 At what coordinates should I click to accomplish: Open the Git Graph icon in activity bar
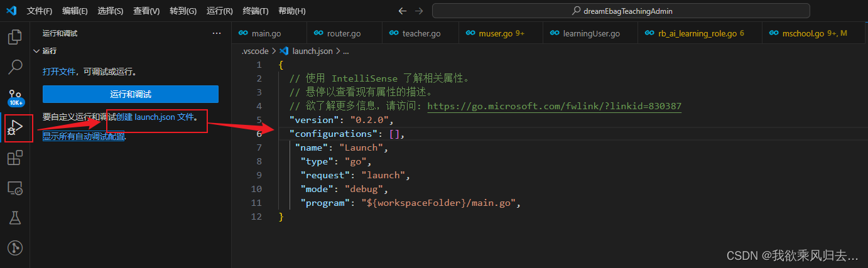point(14,248)
